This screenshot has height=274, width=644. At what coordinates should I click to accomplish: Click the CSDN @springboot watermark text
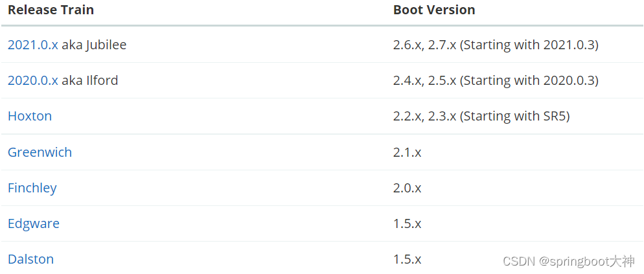(569, 261)
